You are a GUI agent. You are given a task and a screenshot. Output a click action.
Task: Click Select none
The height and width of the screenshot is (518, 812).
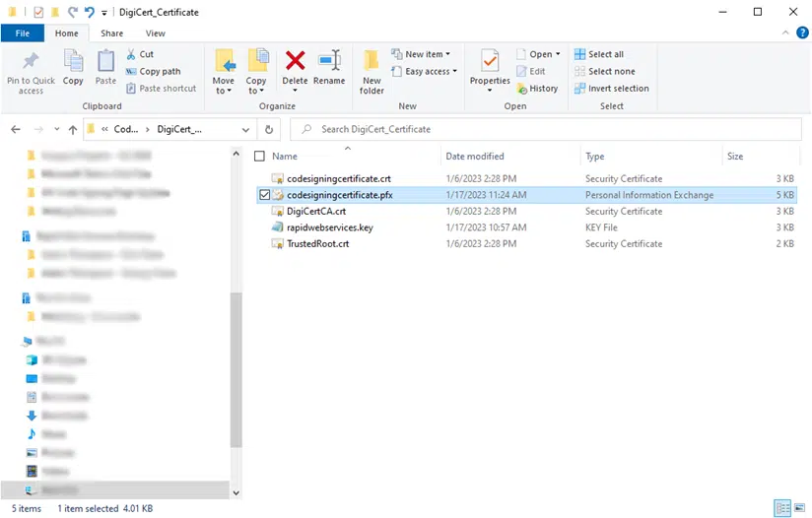point(605,72)
